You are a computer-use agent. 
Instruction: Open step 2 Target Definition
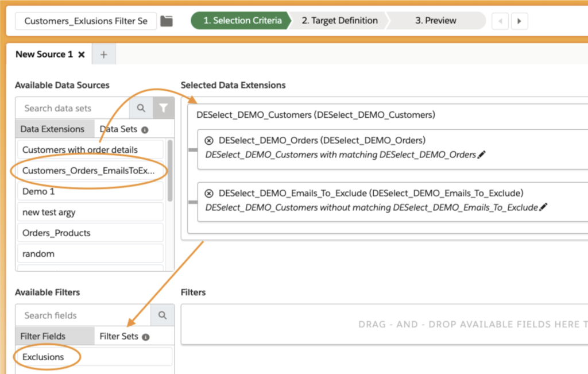point(339,21)
